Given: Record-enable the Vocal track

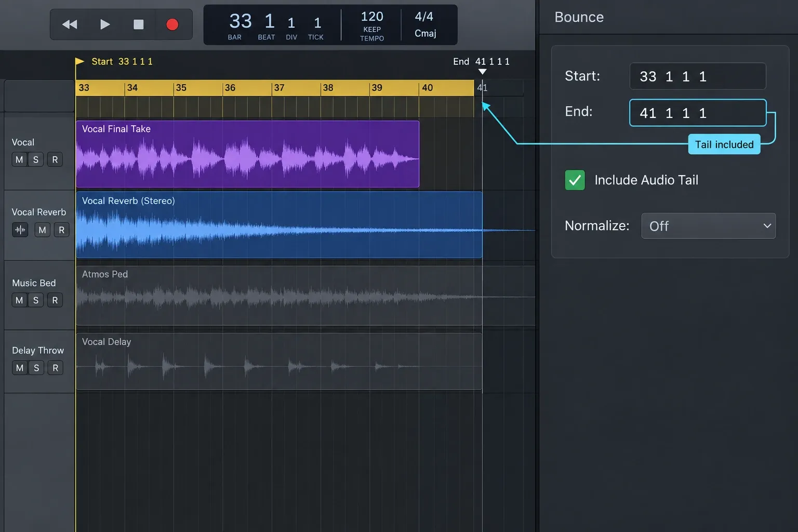Looking at the screenshot, I should click(55, 159).
